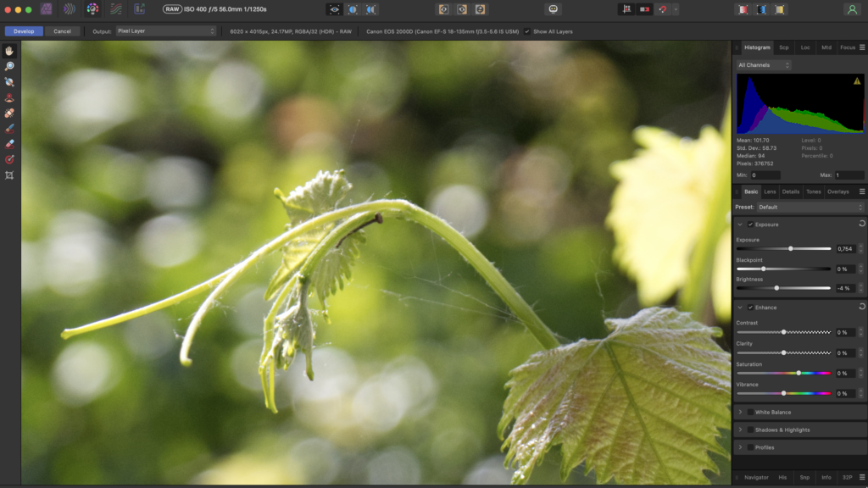Click the Cancel button

62,31
